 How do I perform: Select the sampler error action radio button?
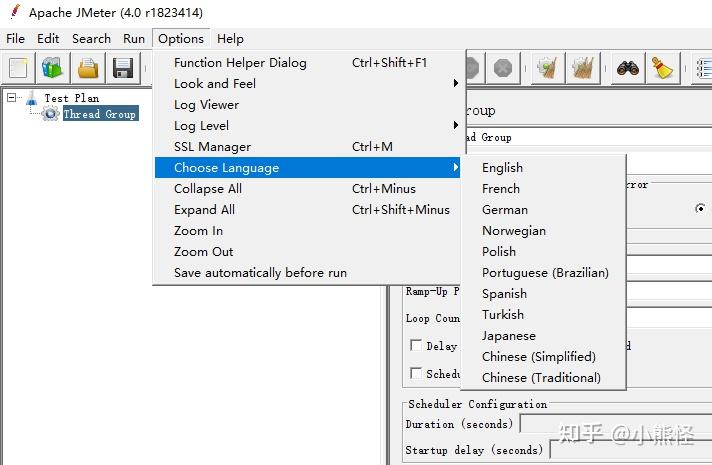(x=700, y=209)
